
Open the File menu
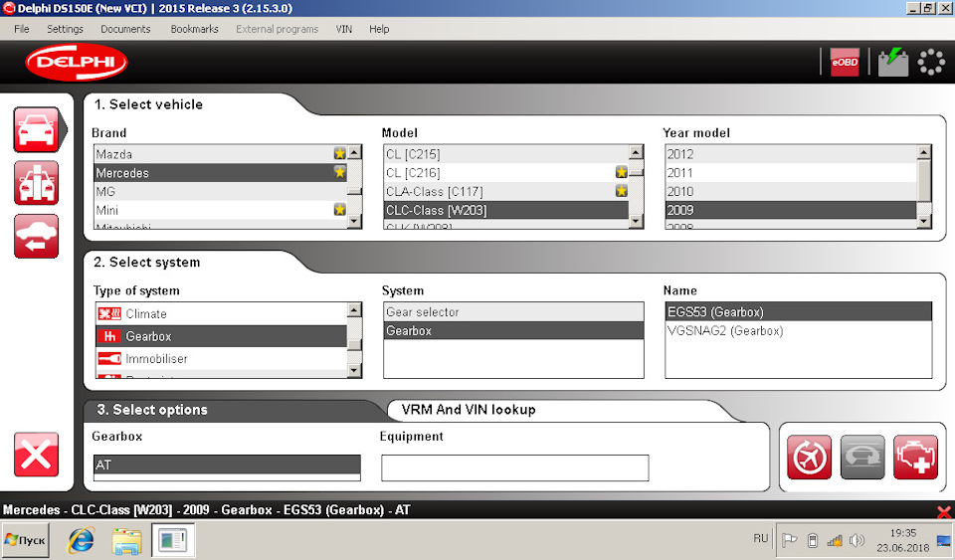21,29
